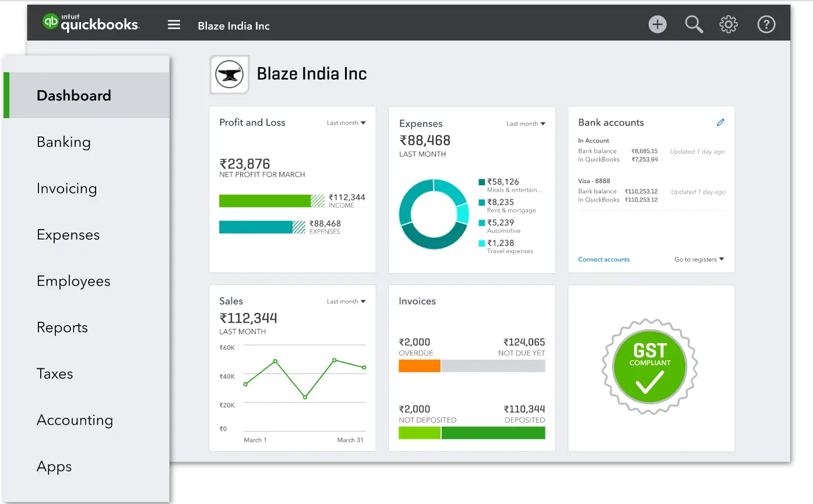Screen dimensions: 813x504
Task: Click the Rent & mortgage legend swatch
Action: [482, 203]
